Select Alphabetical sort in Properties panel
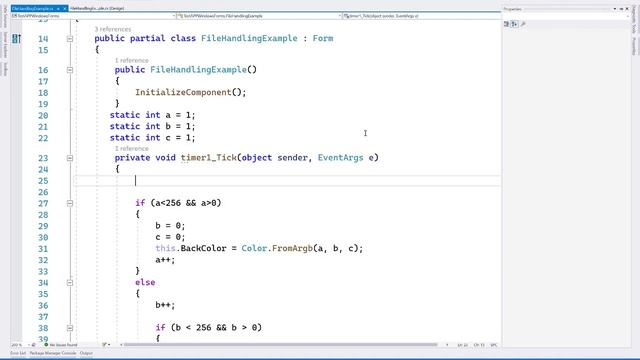Screen dimensions: 640x360 (514, 24)
